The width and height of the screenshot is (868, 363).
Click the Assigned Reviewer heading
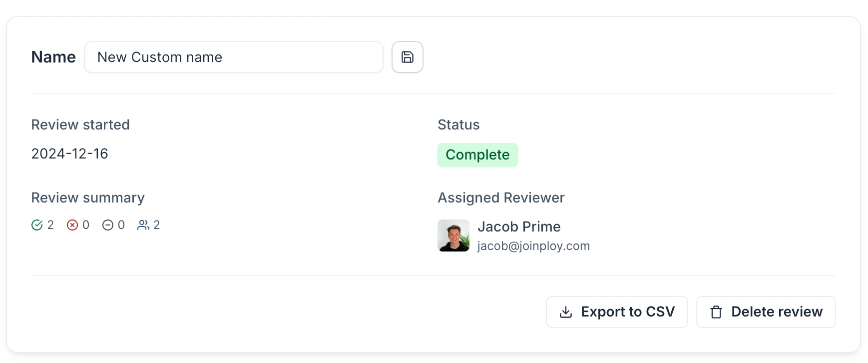(501, 198)
